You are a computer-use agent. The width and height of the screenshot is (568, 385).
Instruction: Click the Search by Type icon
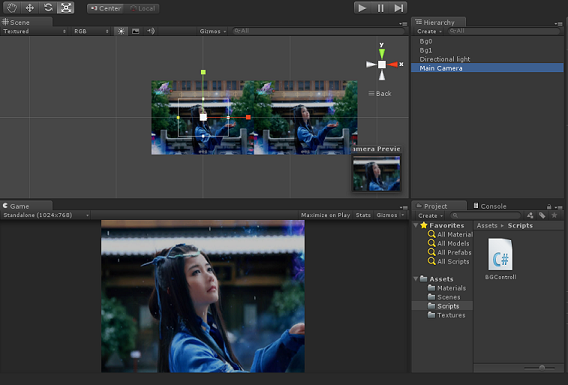(x=530, y=215)
